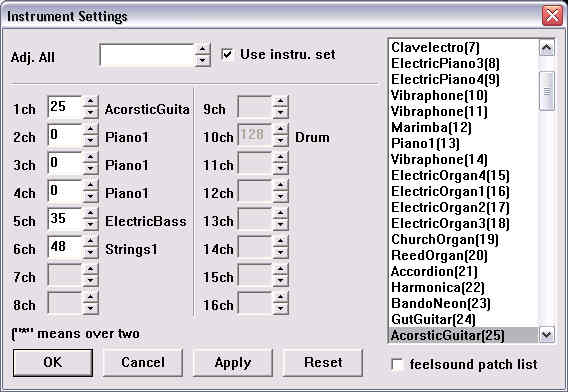The height and width of the screenshot is (392, 568).
Task: Select ChurchOrgan(19) in the list
Action: click(463, 239)
